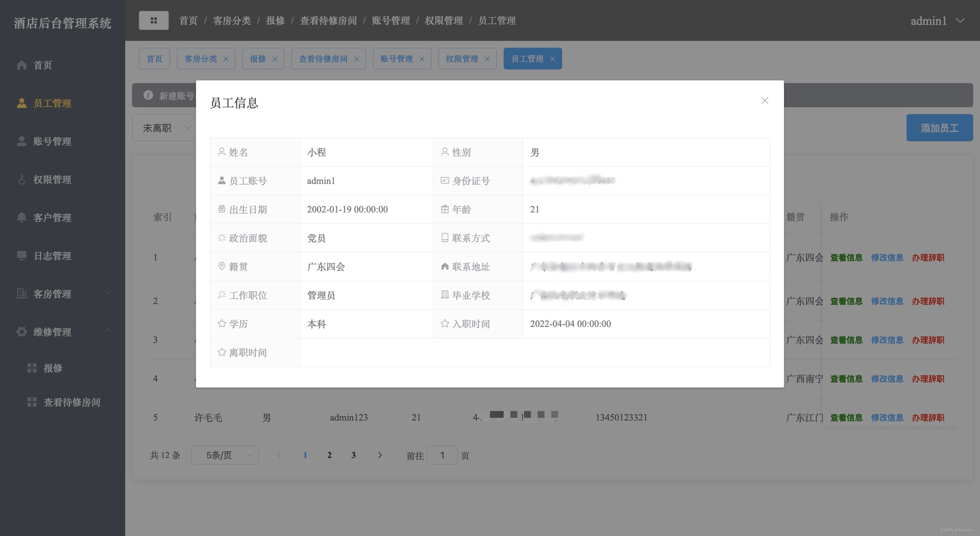Go to next page arrow in pagination
The width and height of the screenshot is (980, 536).
click(x=380, y=455)
